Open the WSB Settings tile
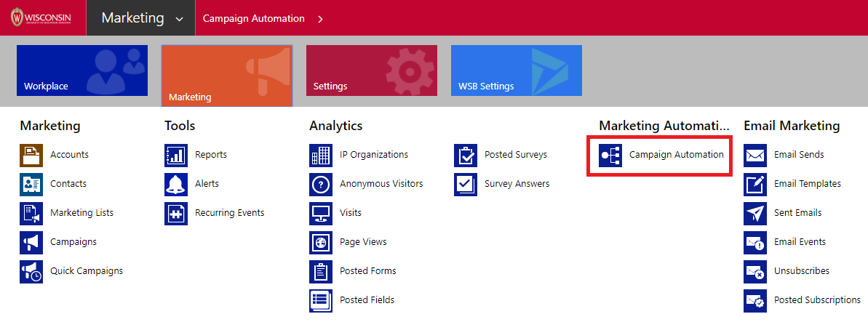 516,71
